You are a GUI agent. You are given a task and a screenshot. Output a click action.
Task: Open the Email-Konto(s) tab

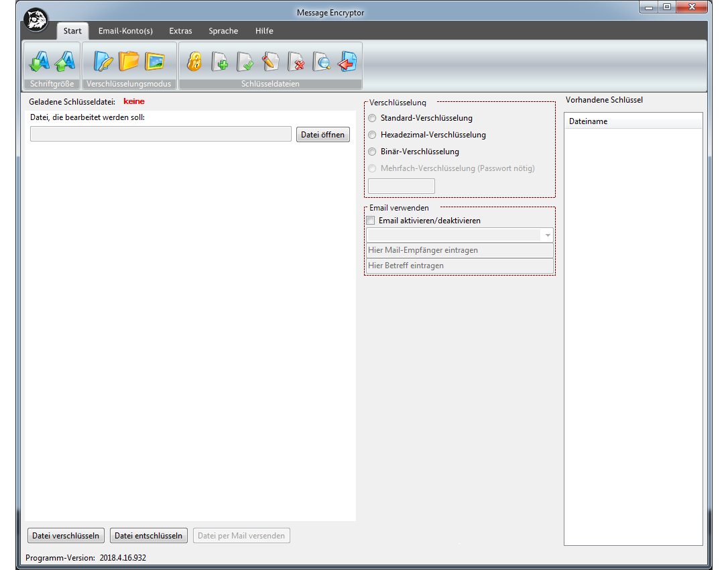coord(125,31)
